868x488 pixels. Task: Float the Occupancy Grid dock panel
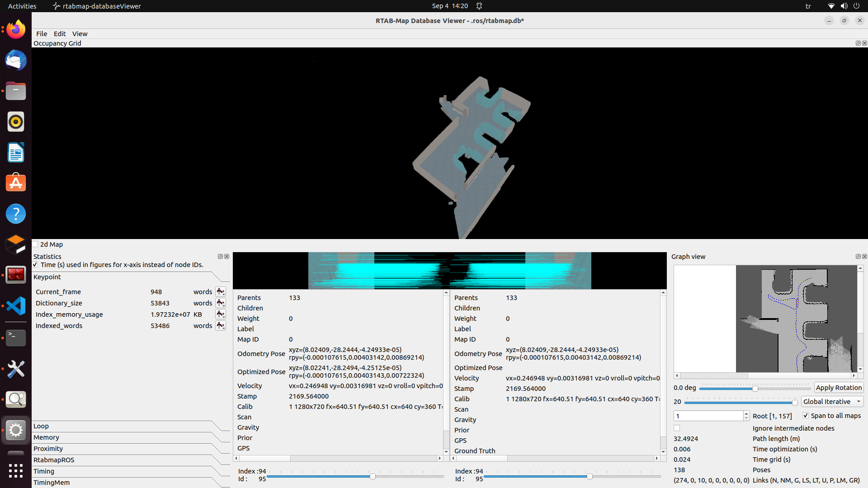[858, 43]
